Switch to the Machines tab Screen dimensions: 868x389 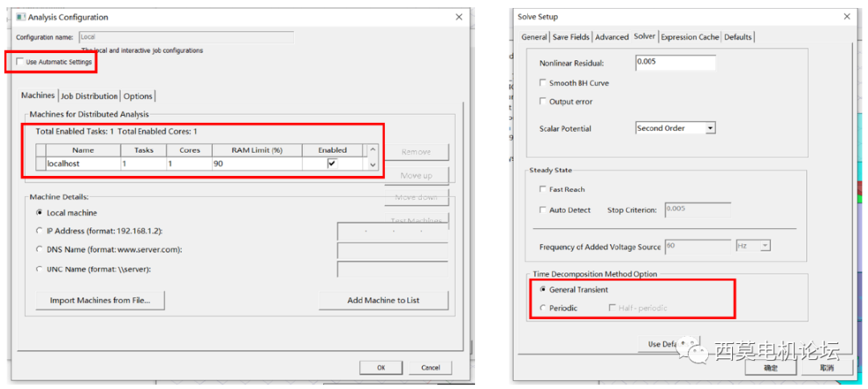(x=39, y=96)
